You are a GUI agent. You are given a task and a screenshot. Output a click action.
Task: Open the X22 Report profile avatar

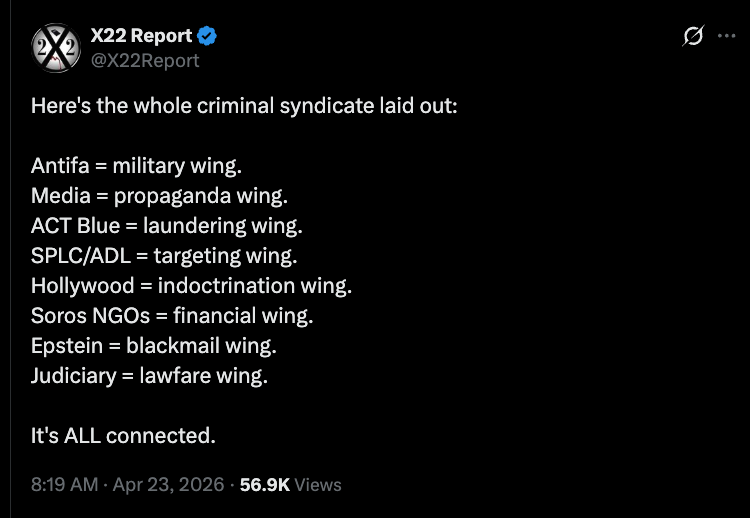pyautogui.click(x=55, y=48)
